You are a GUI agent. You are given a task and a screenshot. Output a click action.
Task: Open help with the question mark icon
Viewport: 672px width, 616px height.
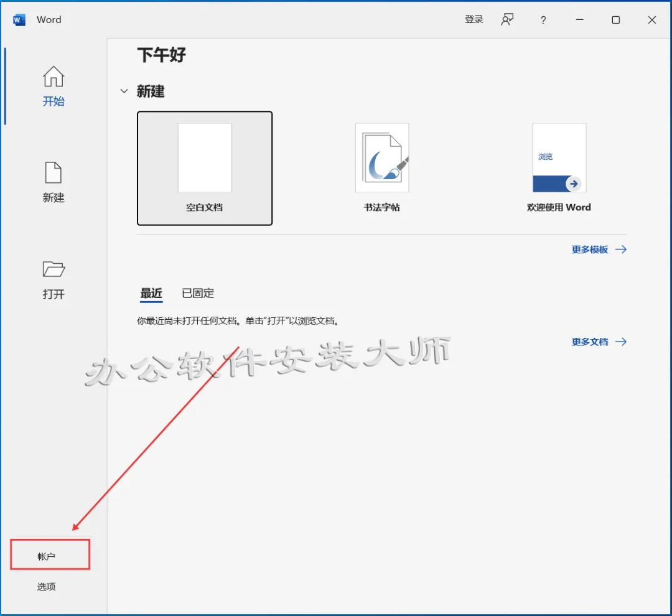tap(543, 20)
